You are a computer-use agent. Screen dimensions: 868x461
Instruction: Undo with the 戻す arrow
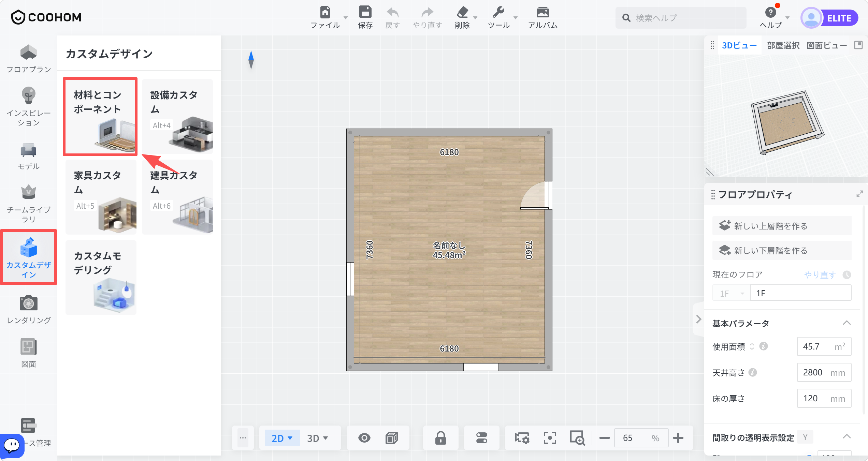click(392, 17)
